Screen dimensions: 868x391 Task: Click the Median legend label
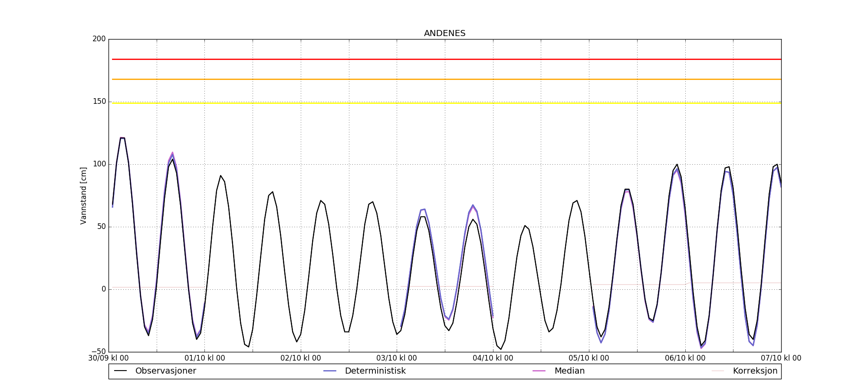[569, 371]
